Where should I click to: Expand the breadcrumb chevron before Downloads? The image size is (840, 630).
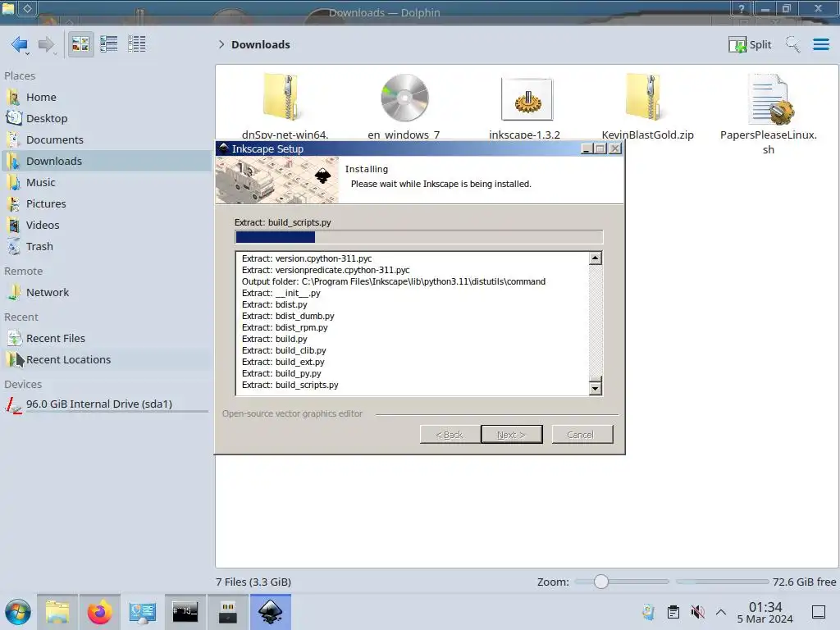point(221,44)
